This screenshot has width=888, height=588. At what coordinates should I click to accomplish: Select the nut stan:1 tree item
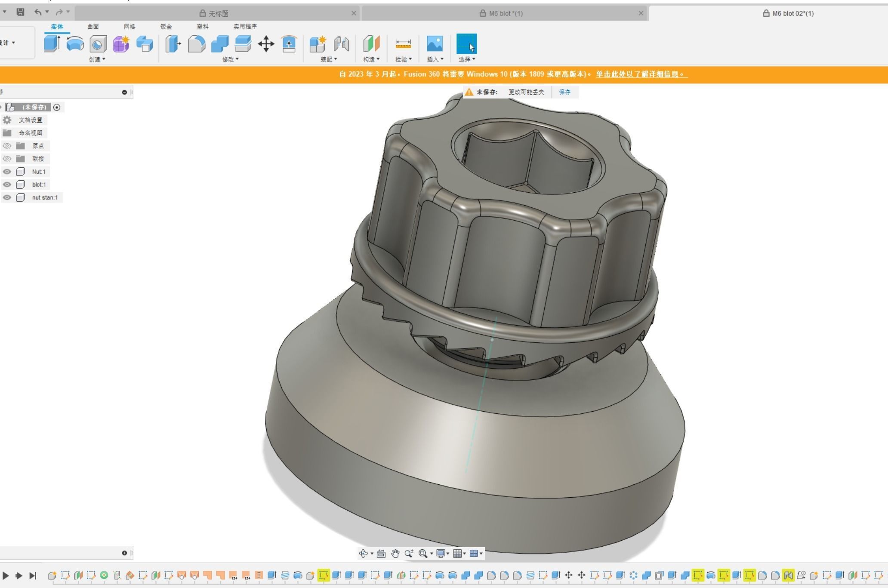point(45,197)
